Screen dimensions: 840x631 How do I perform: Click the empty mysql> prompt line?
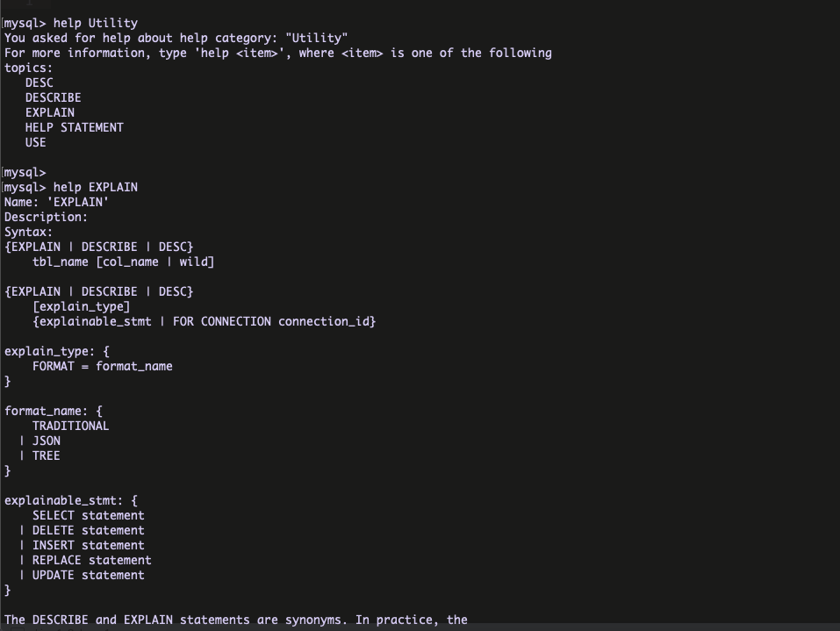(25, 172)
